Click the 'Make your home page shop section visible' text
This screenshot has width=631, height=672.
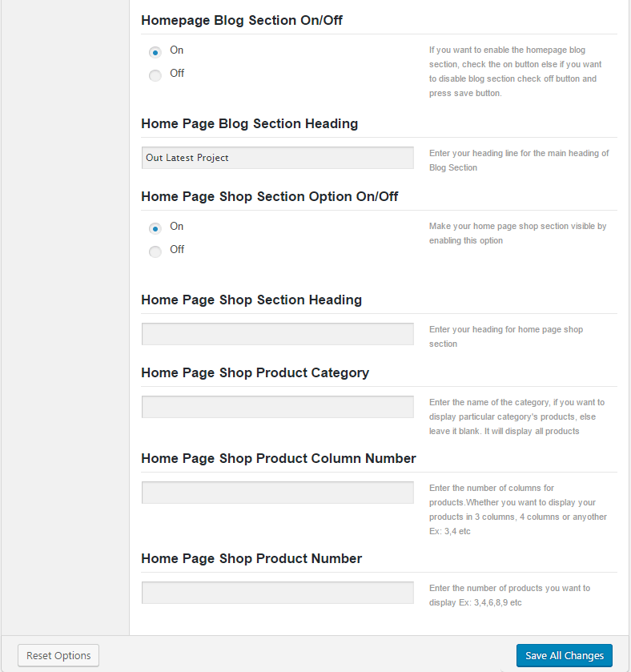coord(517,233)
